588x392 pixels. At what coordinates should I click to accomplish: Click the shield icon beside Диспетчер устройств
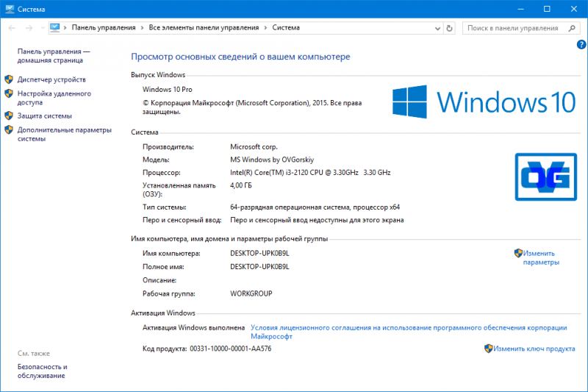point(9,79)
